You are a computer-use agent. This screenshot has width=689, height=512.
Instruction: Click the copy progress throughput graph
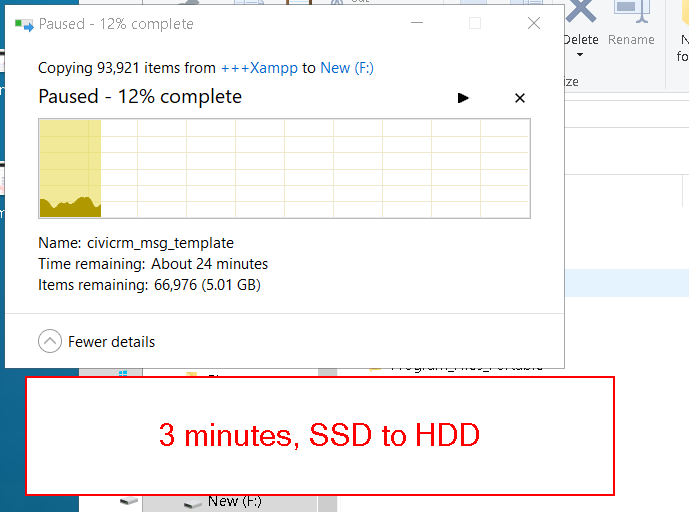(x=284, y=168)
